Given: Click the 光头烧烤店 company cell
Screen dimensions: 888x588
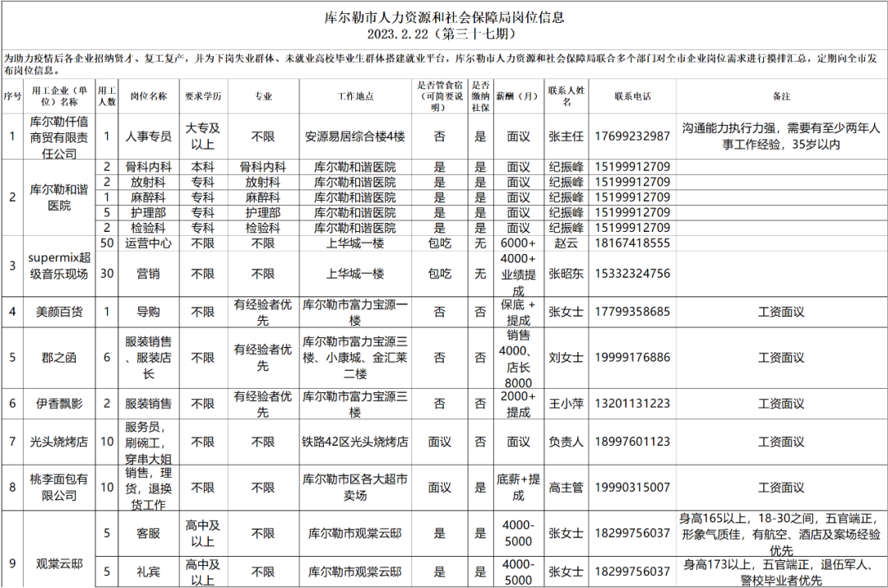Looking at the screenshot, I should (59, 442).
